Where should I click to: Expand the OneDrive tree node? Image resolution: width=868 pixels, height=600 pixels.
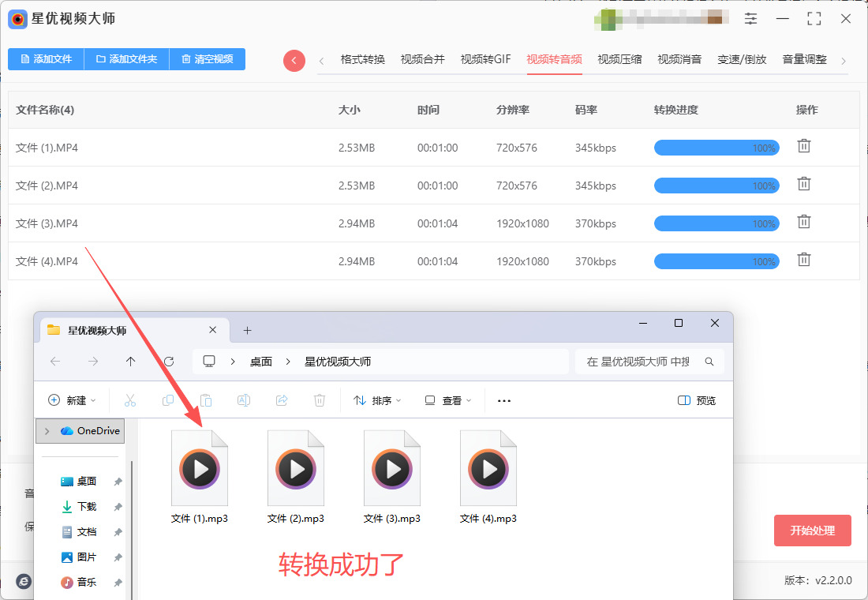[47, 431]
